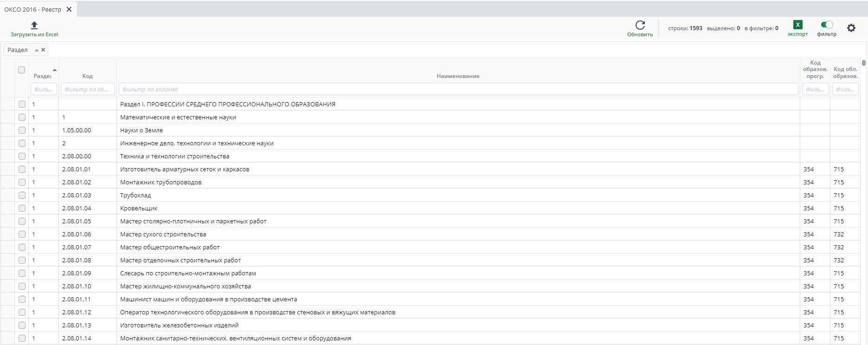This screenshot has height=345, width=868.
Task: Sort by Код обл. образов. column header
Action: coord(845,73)
